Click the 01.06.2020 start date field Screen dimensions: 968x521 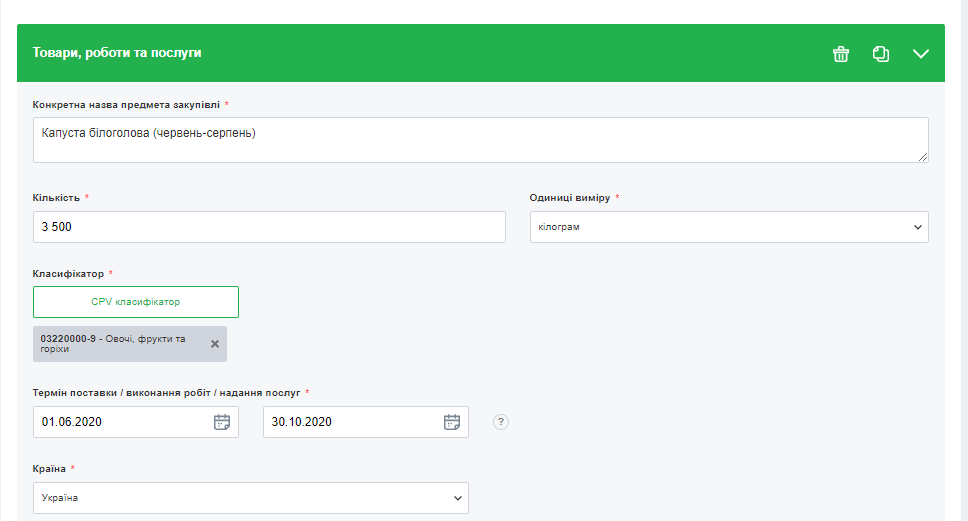120,422
